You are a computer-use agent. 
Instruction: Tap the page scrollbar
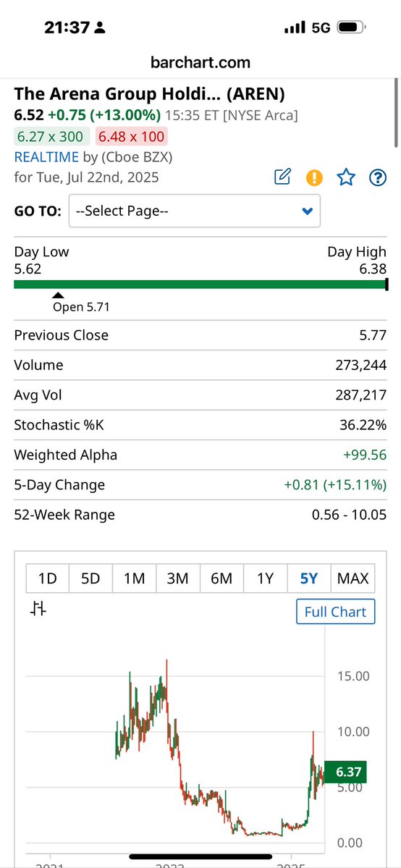coord(396,112)
